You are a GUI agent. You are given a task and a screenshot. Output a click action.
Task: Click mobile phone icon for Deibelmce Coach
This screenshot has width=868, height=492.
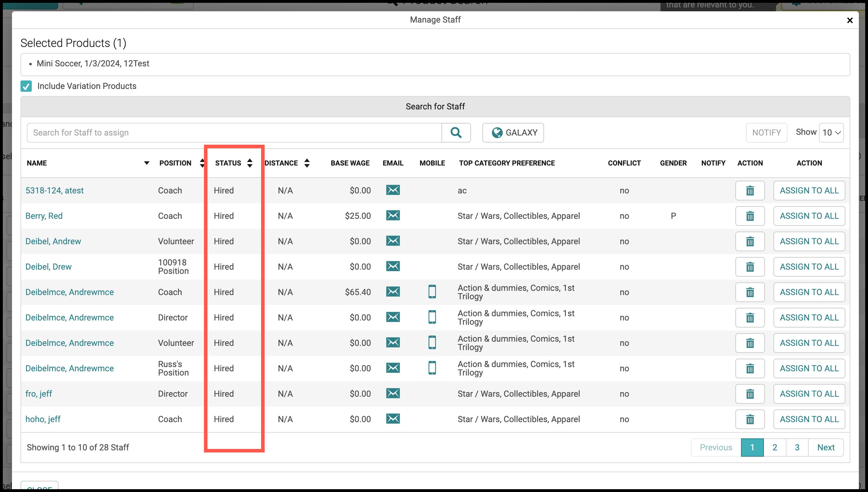click(x=432, y=292)
